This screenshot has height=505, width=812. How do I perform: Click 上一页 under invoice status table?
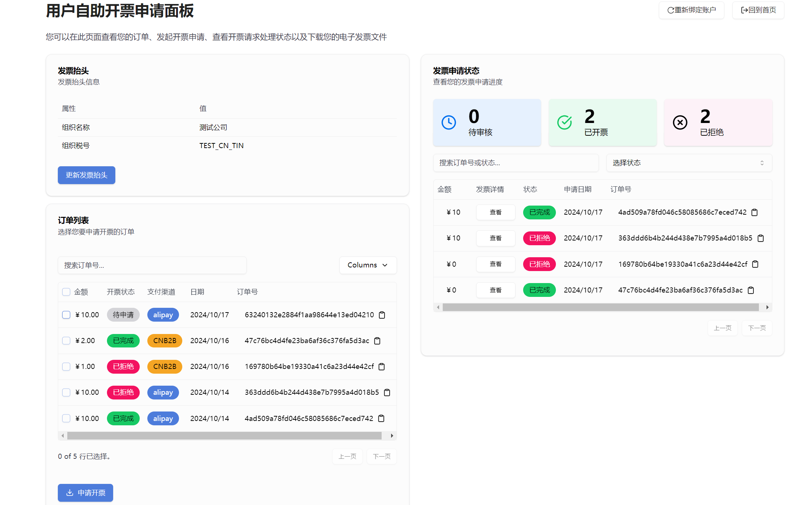(x=723, y=328)
